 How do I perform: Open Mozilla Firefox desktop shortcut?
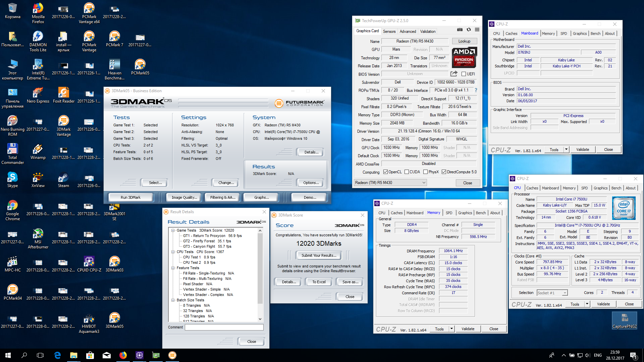tap(38, 13)
